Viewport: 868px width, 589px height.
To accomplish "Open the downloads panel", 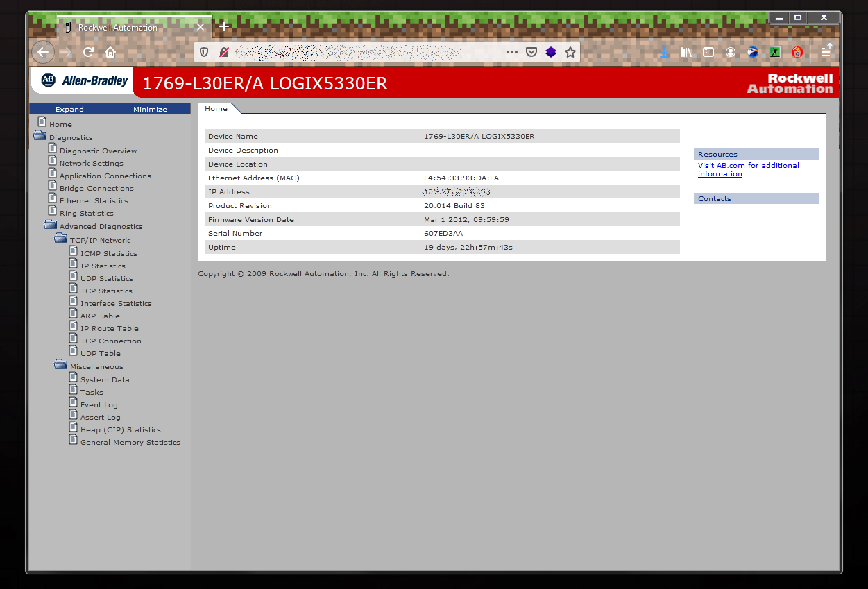I will click(x=664, y=52).
